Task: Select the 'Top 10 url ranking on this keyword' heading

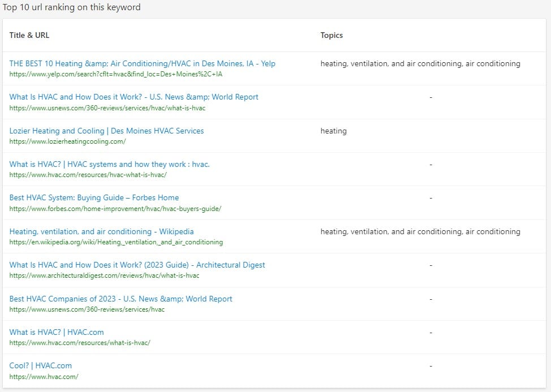Action: click(x=71, y=7)
